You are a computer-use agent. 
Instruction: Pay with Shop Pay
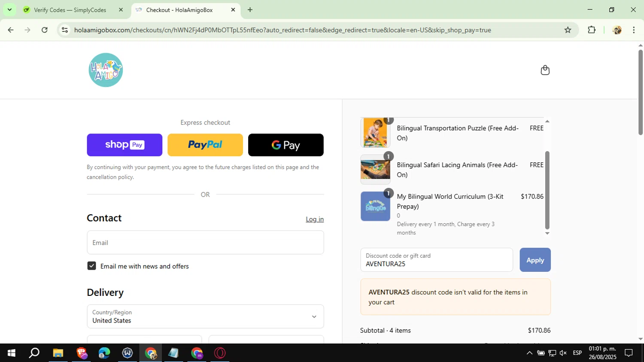125,145
